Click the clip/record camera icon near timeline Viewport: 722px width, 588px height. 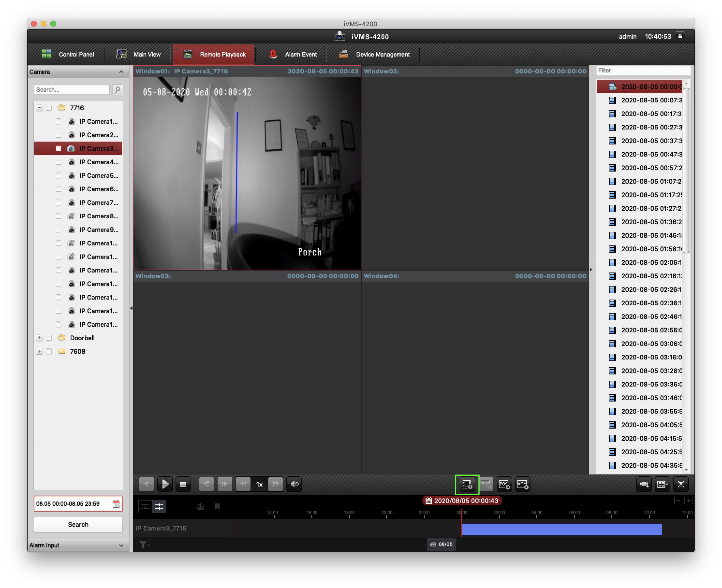[644, 484]
